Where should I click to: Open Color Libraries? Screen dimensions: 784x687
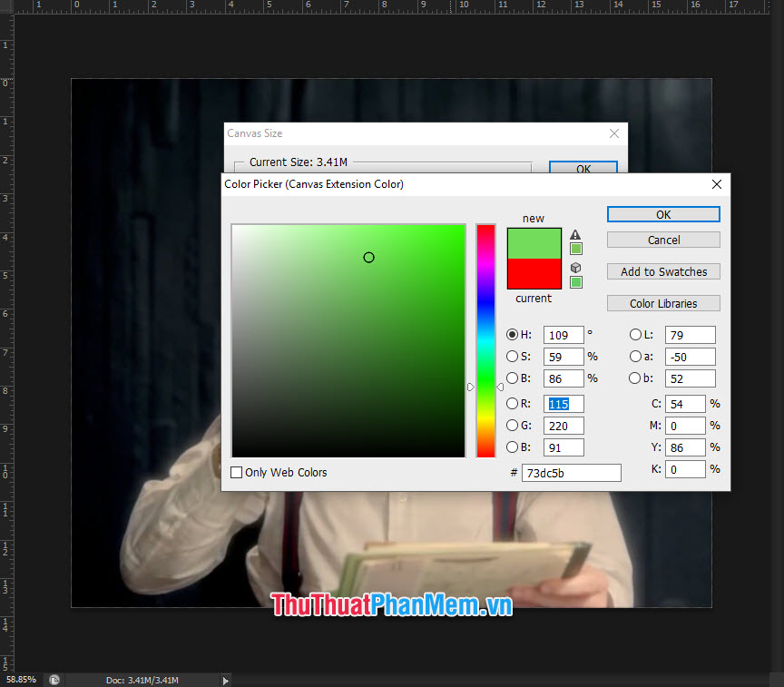pos(663,303)
